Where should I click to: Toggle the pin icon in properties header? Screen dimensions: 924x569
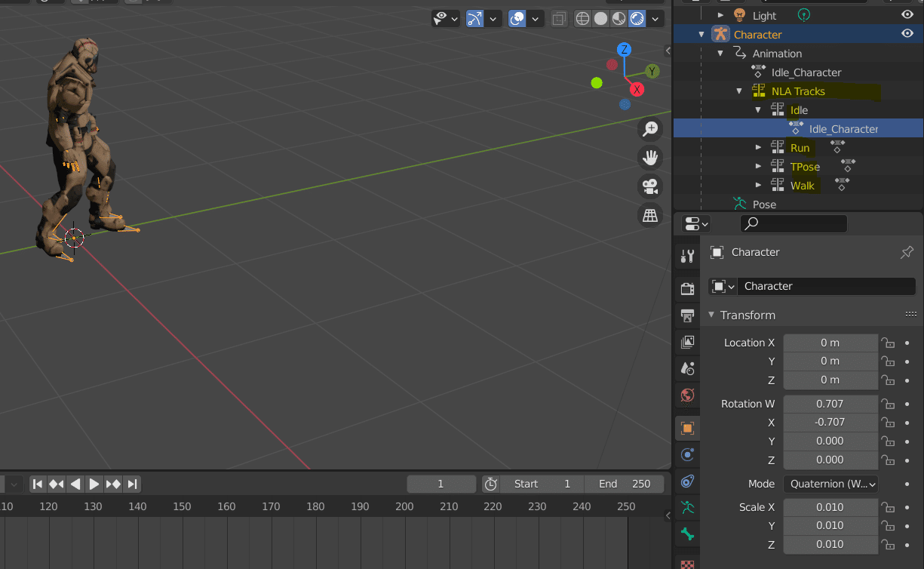point(907,253)
